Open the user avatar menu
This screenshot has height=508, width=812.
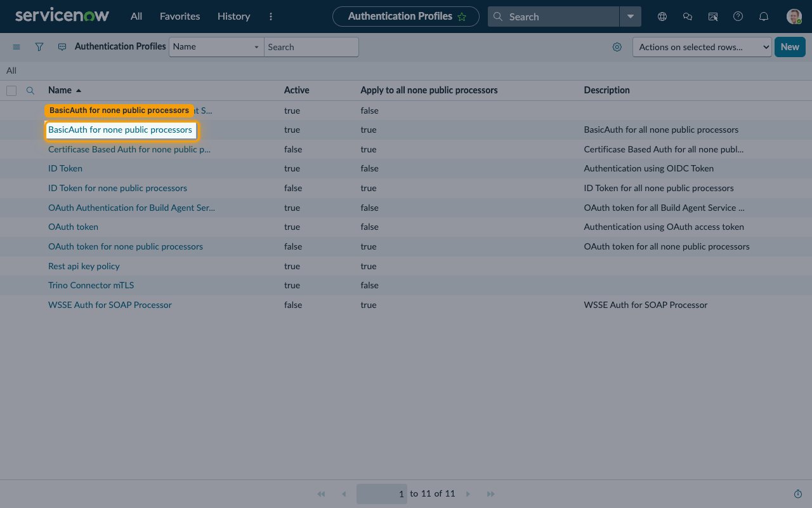[x=794, y=17]
